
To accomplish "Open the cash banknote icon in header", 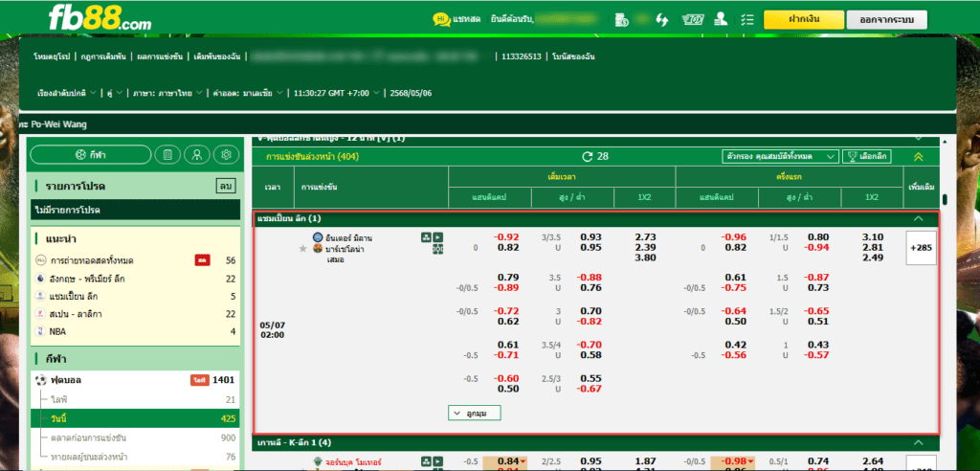I will click(x=693, y=20).
